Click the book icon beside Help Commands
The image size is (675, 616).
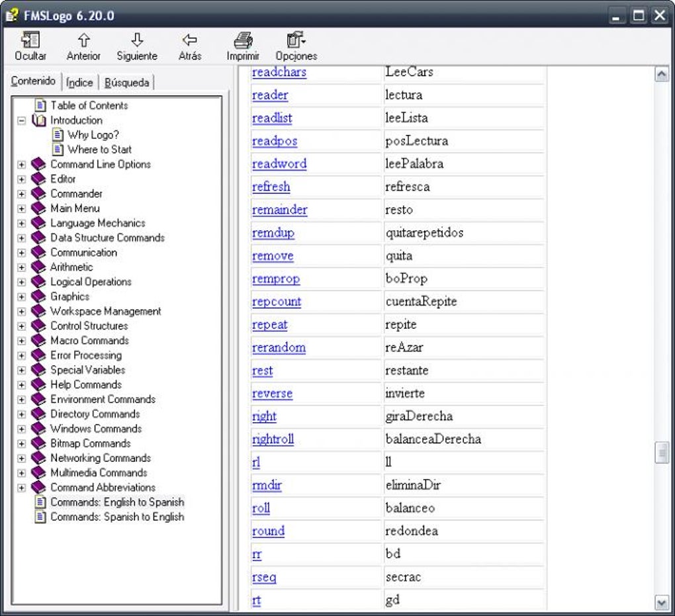pyautogui.click(x=39, y=384)
